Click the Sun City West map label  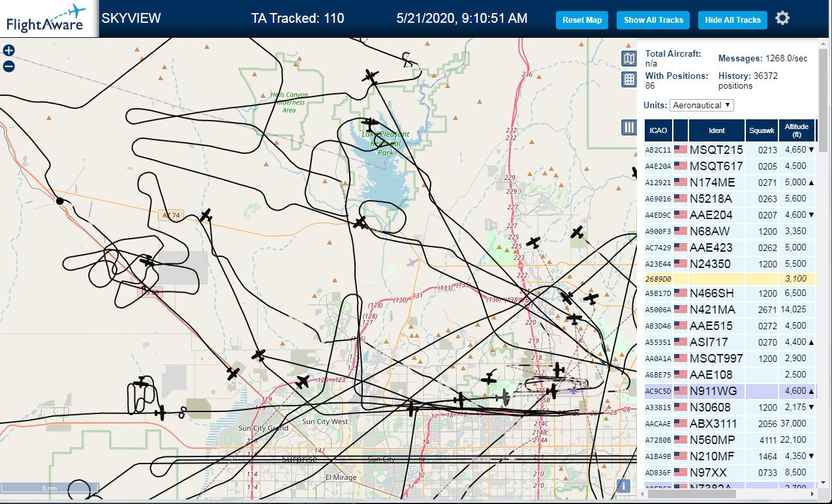(325, 422)
